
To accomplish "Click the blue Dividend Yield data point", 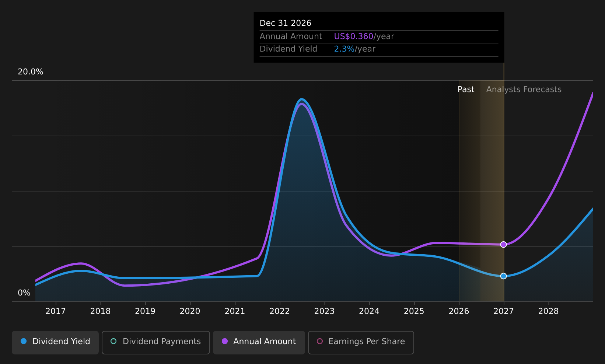I will (504, 276).
